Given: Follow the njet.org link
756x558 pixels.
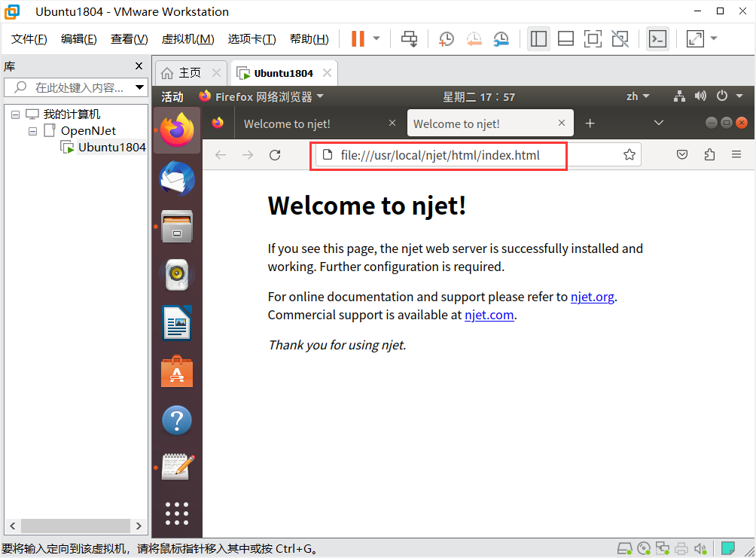Looking at the screenshot, I should [x=592, y=297].
